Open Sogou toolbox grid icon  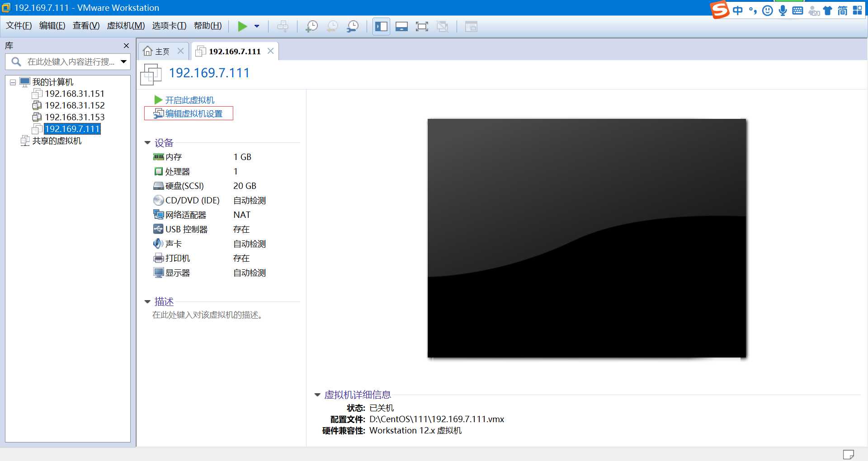click(x=858, y=10)
